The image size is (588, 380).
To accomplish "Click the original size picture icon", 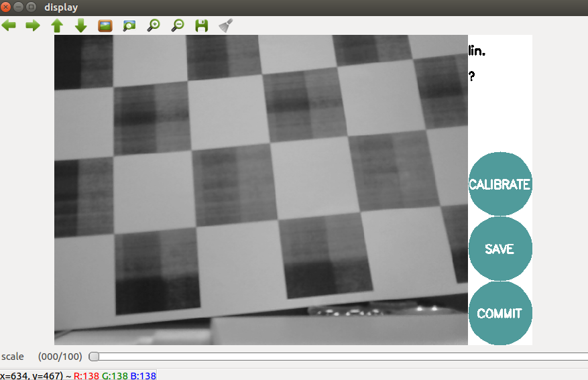I will [105, 25].
